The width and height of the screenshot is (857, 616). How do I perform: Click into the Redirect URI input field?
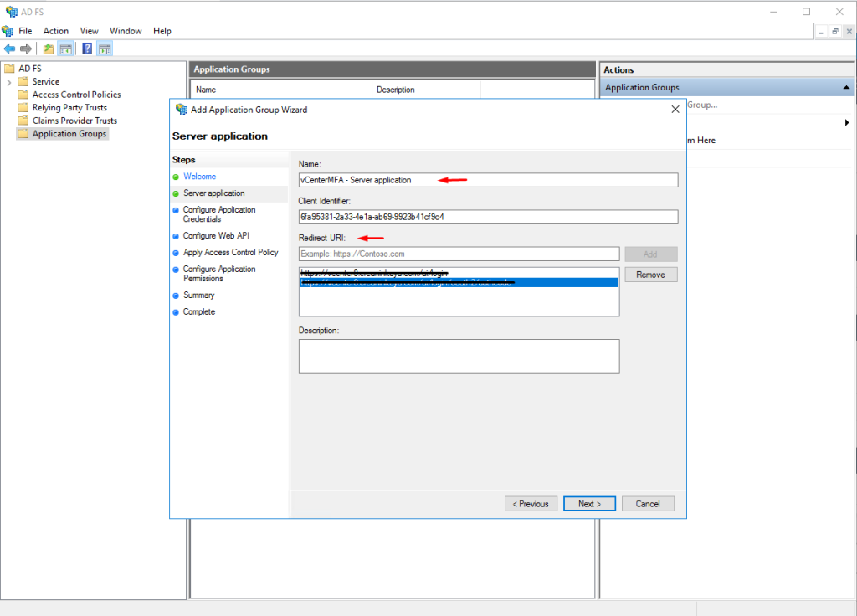pos(459,254)
